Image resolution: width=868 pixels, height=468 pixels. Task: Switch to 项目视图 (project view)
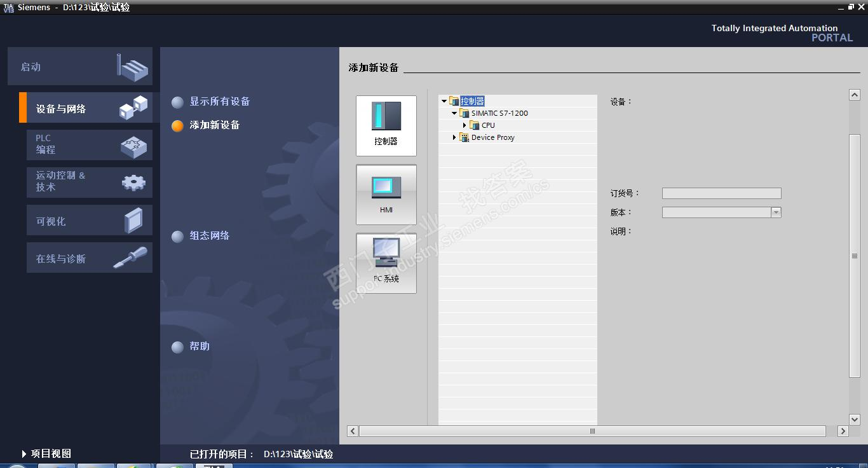46,453
